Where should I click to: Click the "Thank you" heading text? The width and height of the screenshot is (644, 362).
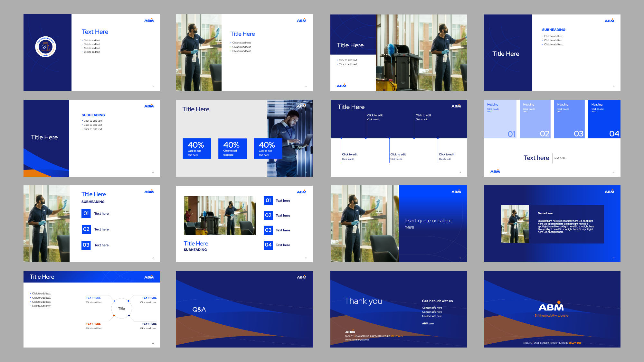pos(363,301)
